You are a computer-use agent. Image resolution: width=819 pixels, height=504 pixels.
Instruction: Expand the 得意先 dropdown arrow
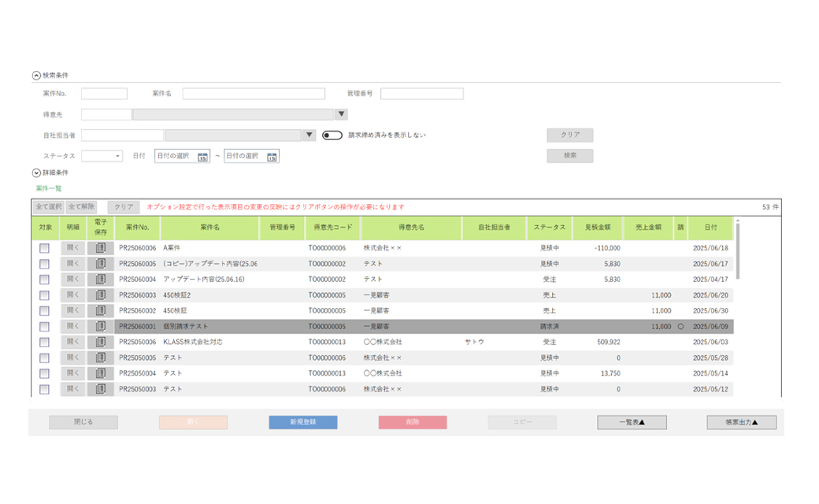tap(341, 115)
